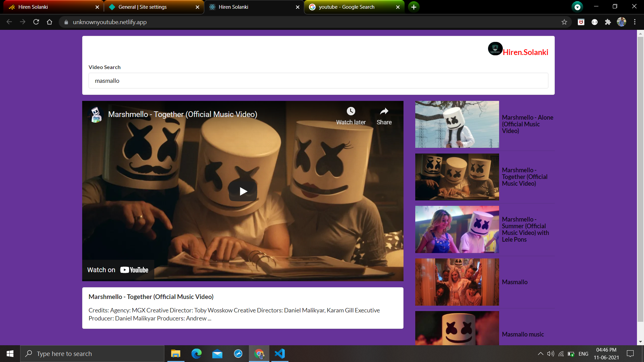Check the battery status tray icon
Image resolution: width=644 pixels, height=362 pixels.
571,354
